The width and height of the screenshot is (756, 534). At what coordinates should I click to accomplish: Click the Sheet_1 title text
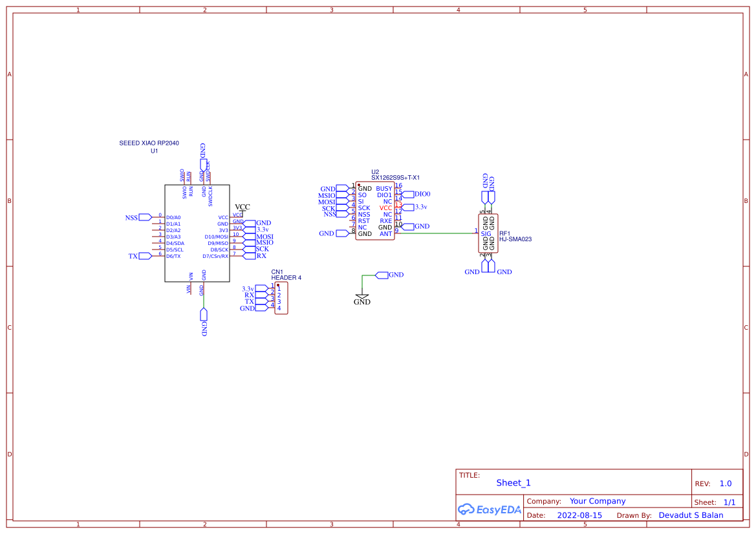(513, 483)
